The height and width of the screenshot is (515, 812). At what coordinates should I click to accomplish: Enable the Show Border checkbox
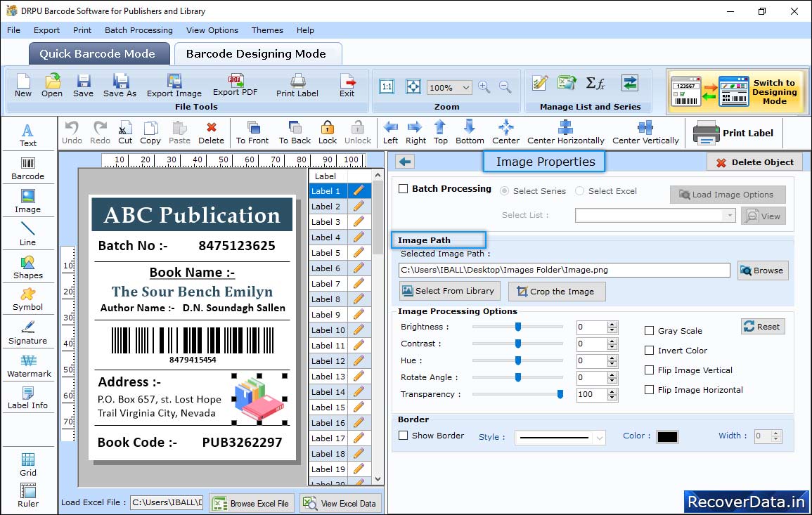pyautogui.click(x=404, y=436)
